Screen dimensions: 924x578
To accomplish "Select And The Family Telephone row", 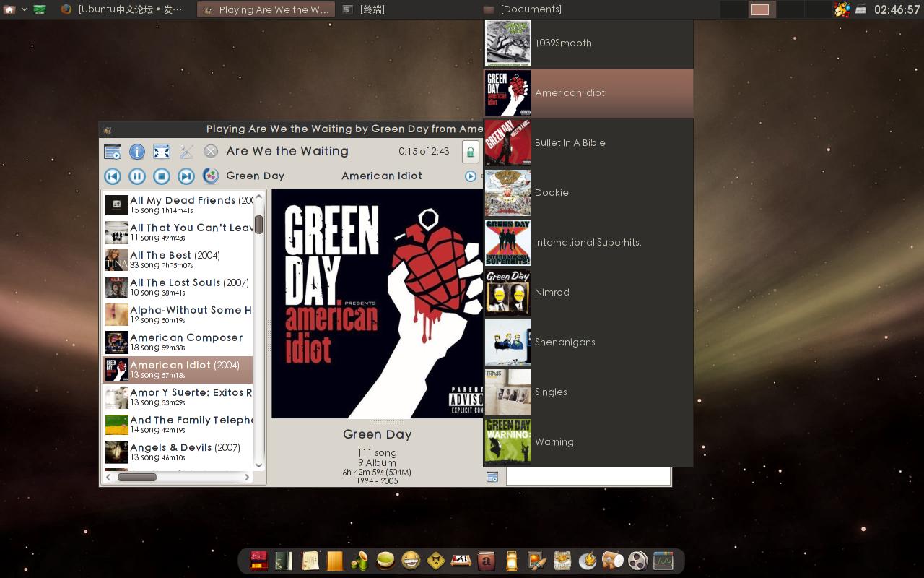I will (178, 425).
